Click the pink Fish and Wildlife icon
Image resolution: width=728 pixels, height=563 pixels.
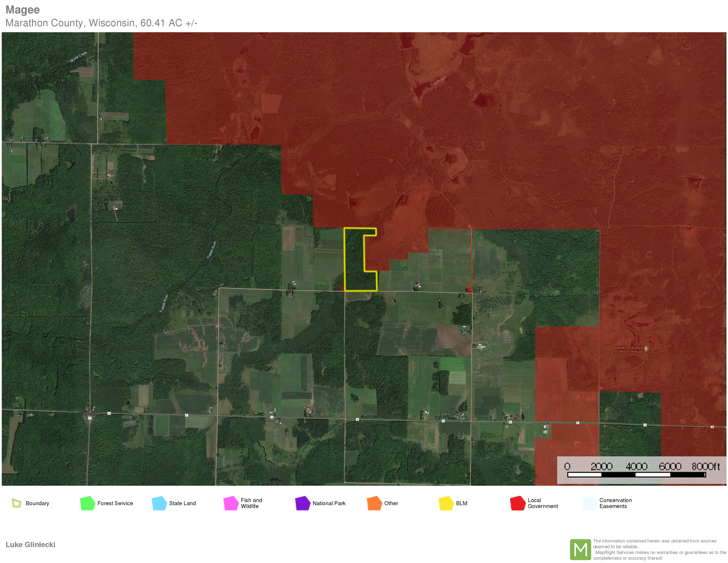coord(231,503)
